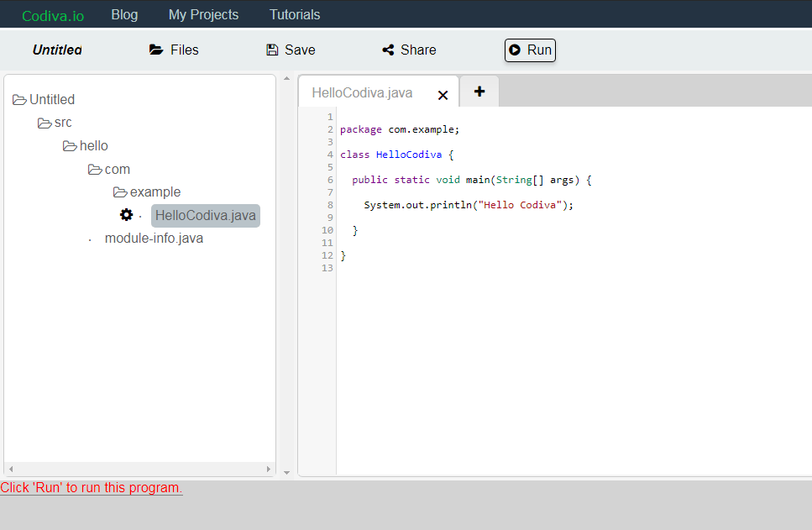Click the class HelloCodiva declaration line

click(396, 155)
